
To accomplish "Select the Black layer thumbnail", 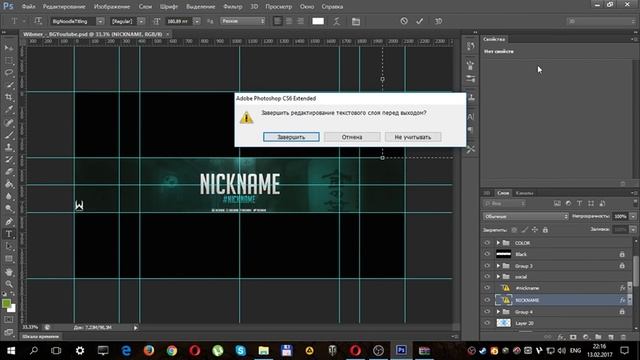I will click(503, 254).
